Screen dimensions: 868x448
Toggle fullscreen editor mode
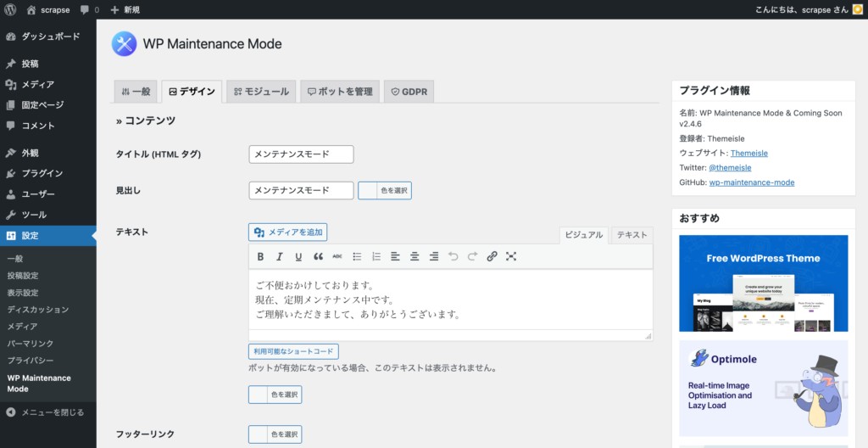point(511,257)
